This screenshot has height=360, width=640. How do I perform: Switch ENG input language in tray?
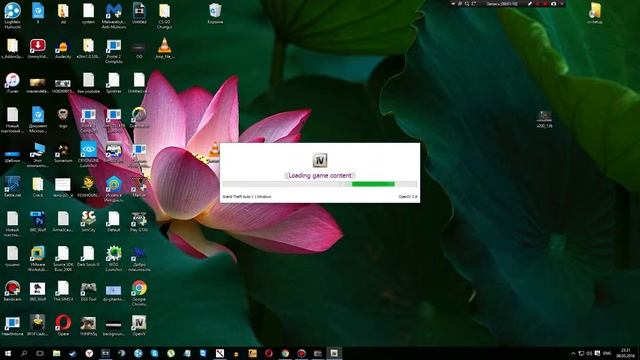(607, 353)
